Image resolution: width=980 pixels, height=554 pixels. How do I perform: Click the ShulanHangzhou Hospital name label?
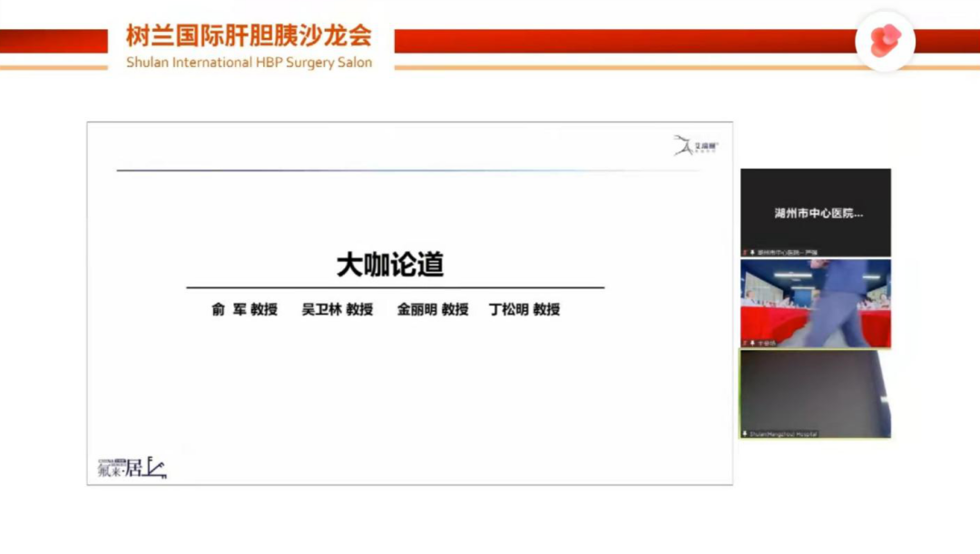coord(783,434)
